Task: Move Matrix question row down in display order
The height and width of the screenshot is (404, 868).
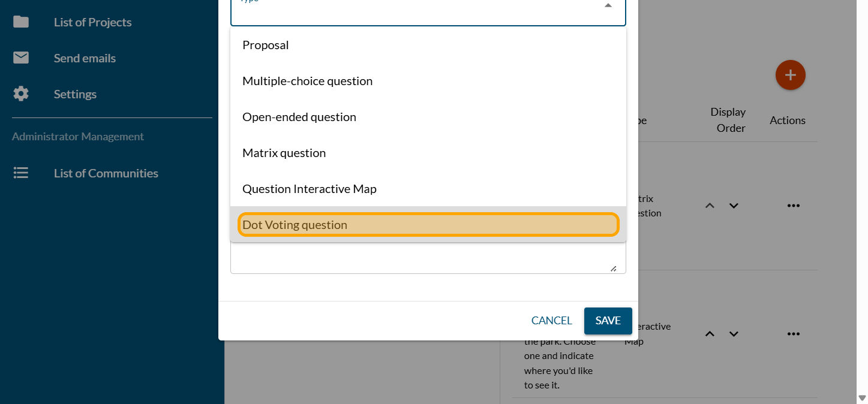Action: tap(733, 206)
